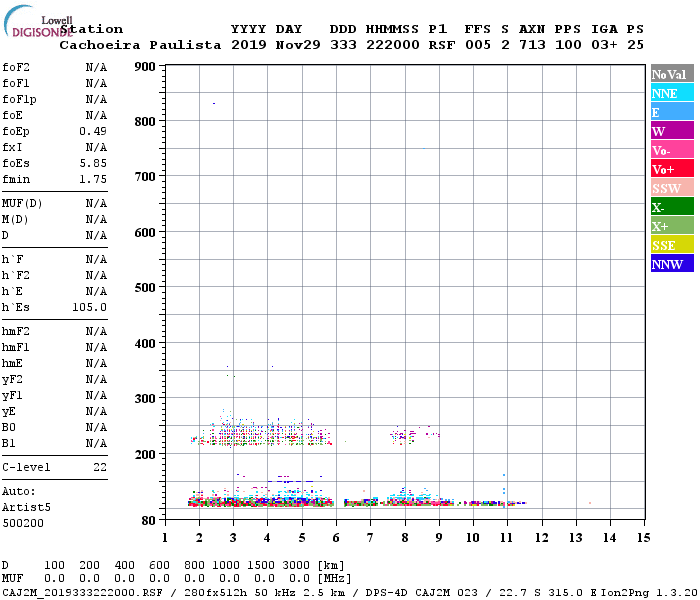This screenshot has width=700, height=600.
Task: Click the 15 MHz frequency axis label
Action: (x=644, y=538)
